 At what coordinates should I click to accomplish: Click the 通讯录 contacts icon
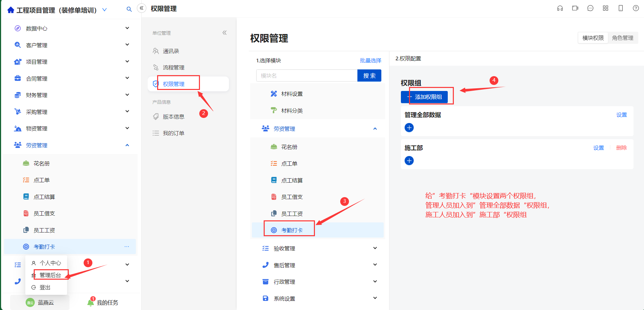point(156,51)
